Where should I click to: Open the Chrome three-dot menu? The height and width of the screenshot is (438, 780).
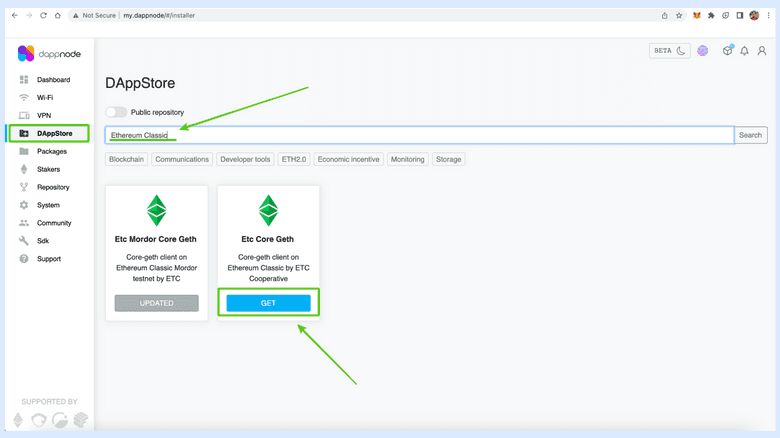[768, 16]
